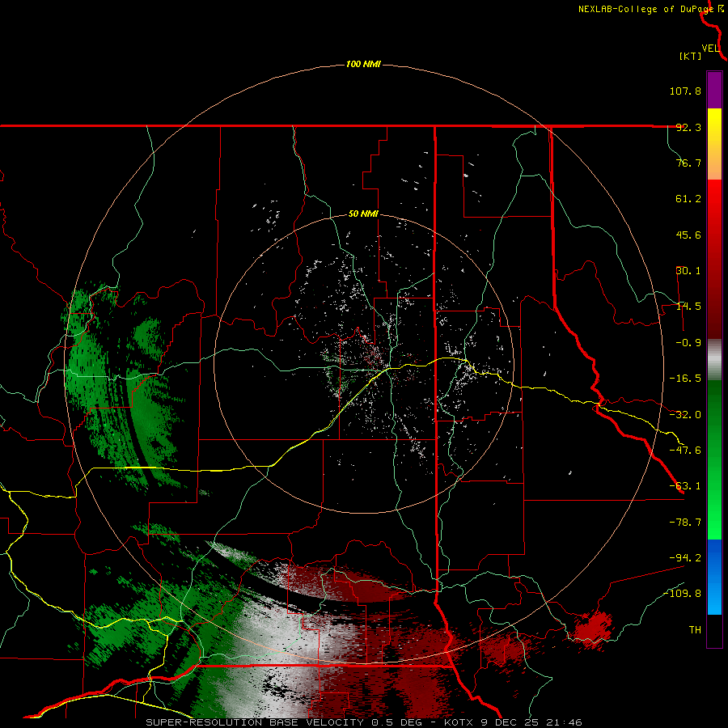Click the purple segment of the velocity color bar
This screenshot has width=728, height=728.
click(x=714, y=90)
